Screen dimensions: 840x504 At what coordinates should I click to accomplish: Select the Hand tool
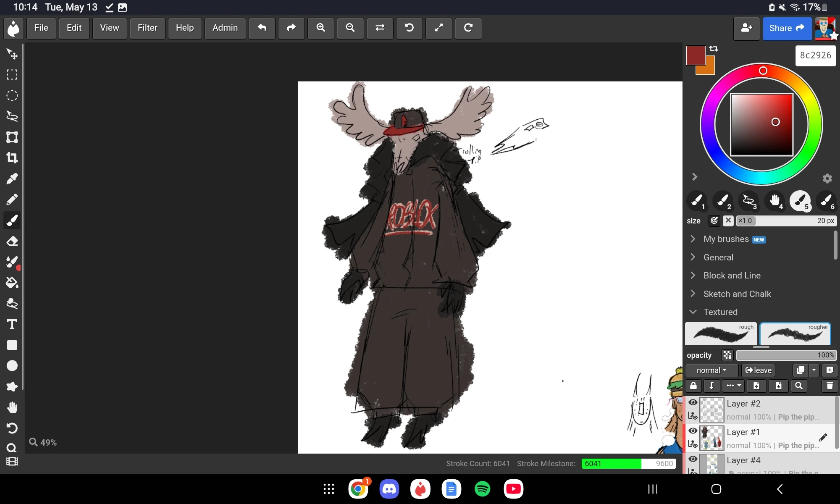click(x=12, y=407)
